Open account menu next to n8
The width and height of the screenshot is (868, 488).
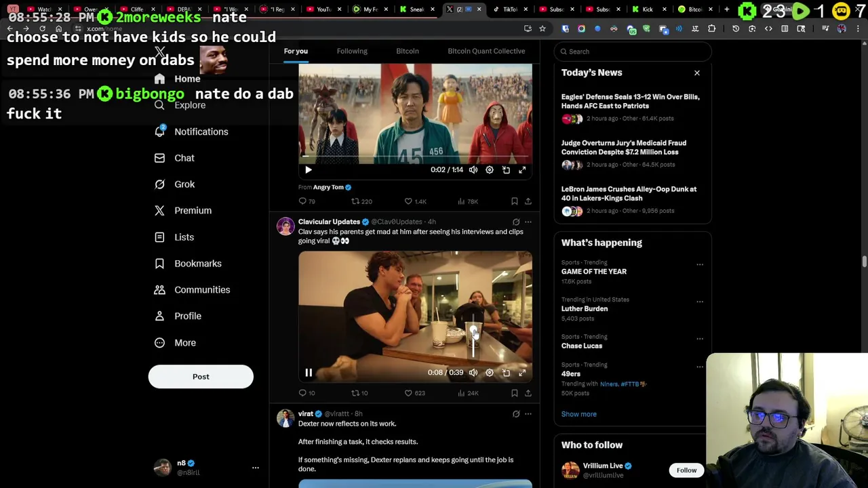coord(256,468)
